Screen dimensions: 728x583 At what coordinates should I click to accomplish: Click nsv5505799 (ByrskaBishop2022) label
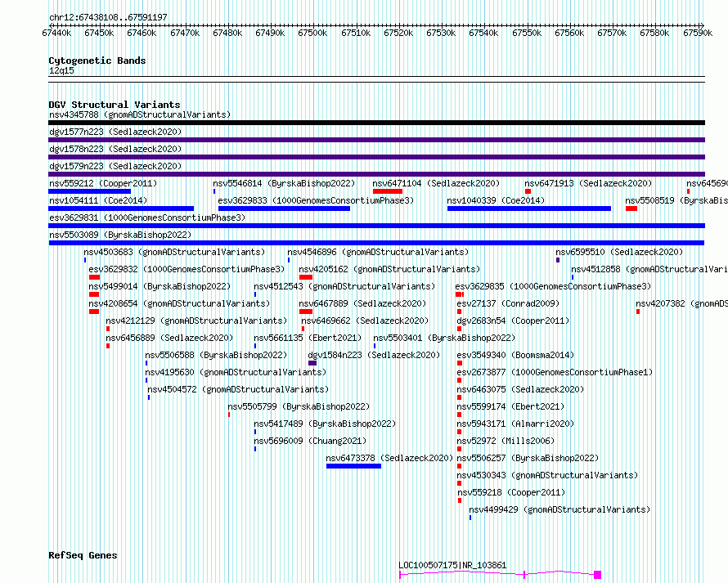click(299, 406)
